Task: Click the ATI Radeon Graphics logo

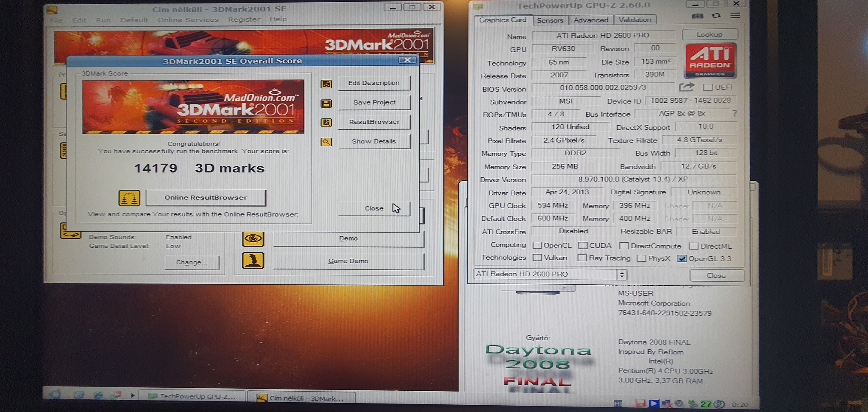Action: point(710,60)
